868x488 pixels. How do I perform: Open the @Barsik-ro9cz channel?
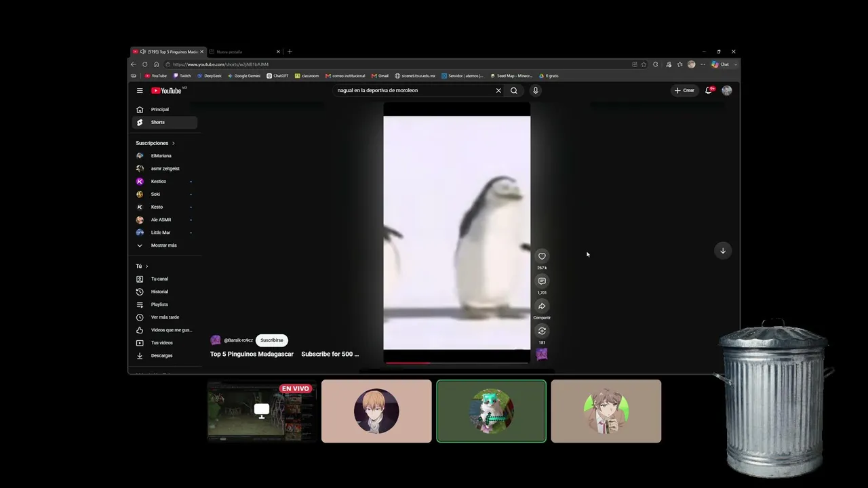click(238, 340)
